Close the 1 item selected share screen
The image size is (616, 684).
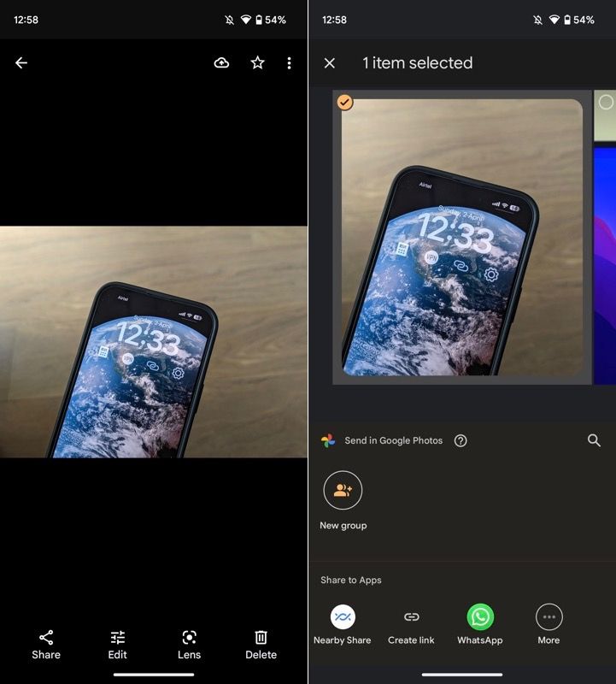[330, 63]
